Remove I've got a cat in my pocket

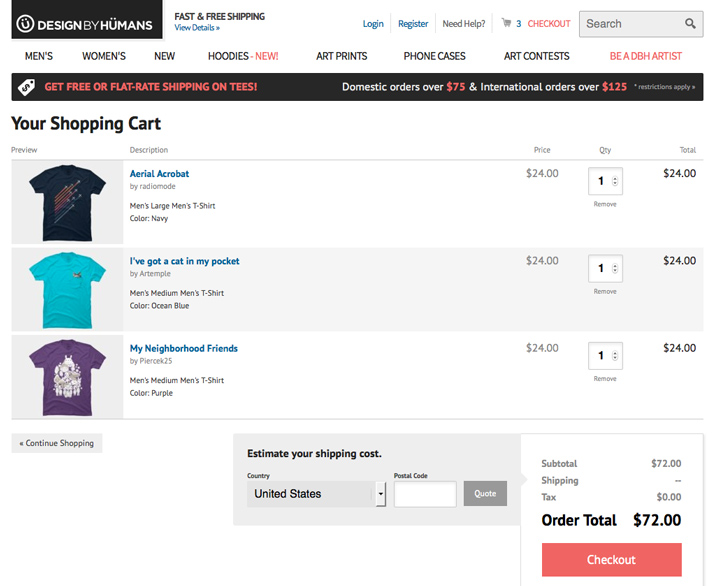[605, 291]
